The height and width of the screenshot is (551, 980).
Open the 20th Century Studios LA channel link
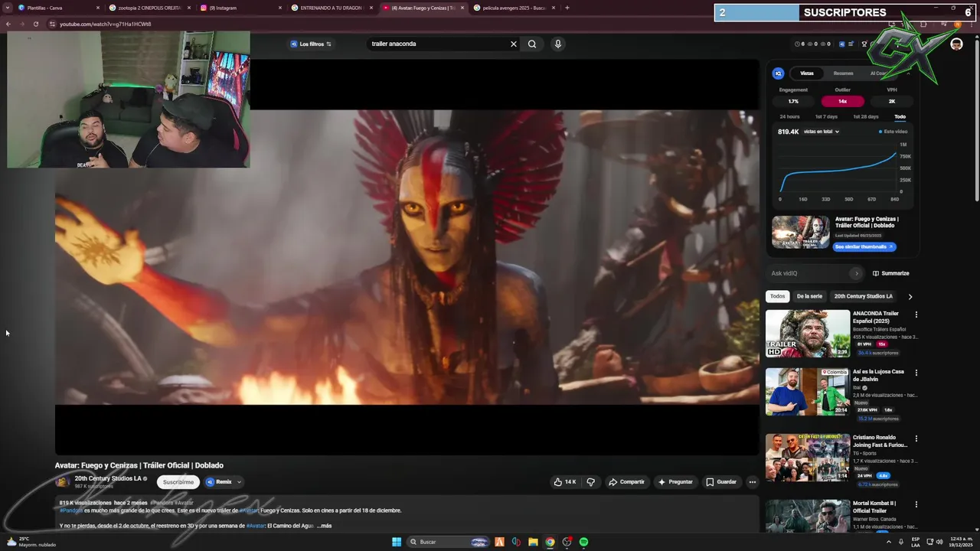tap(108, 478)
